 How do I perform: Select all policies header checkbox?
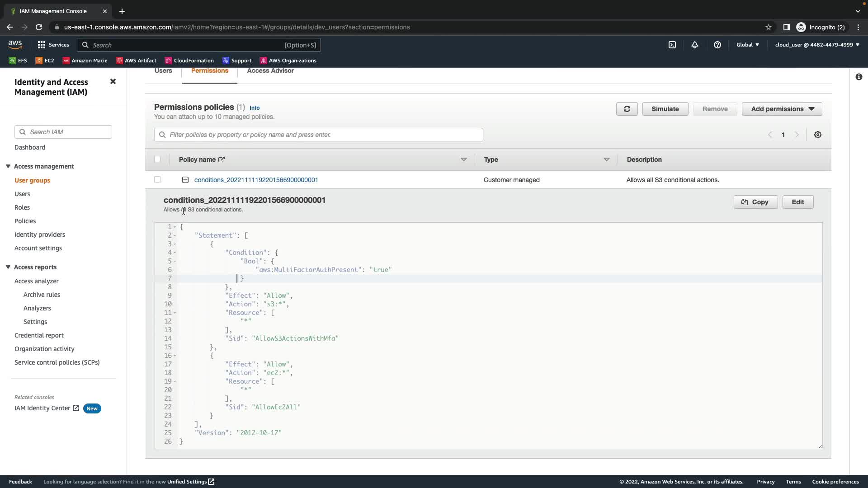(x=157, y=159)
